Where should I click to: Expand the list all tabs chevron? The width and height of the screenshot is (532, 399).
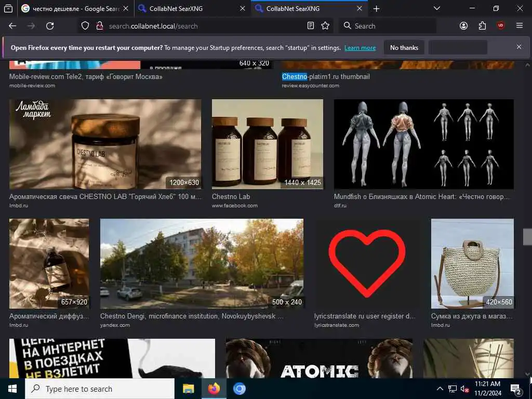click(x=437, y=8)
